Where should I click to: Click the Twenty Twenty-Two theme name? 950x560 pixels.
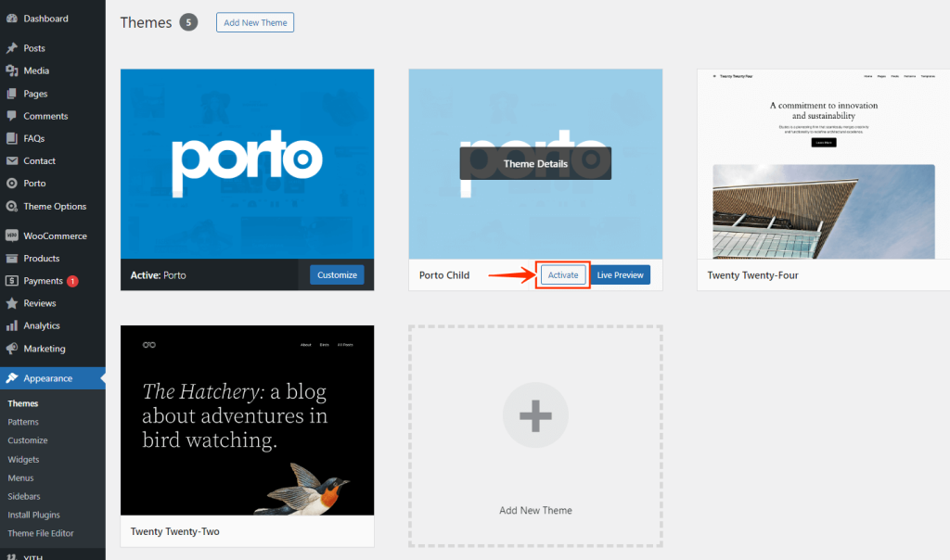click(175, 531)
